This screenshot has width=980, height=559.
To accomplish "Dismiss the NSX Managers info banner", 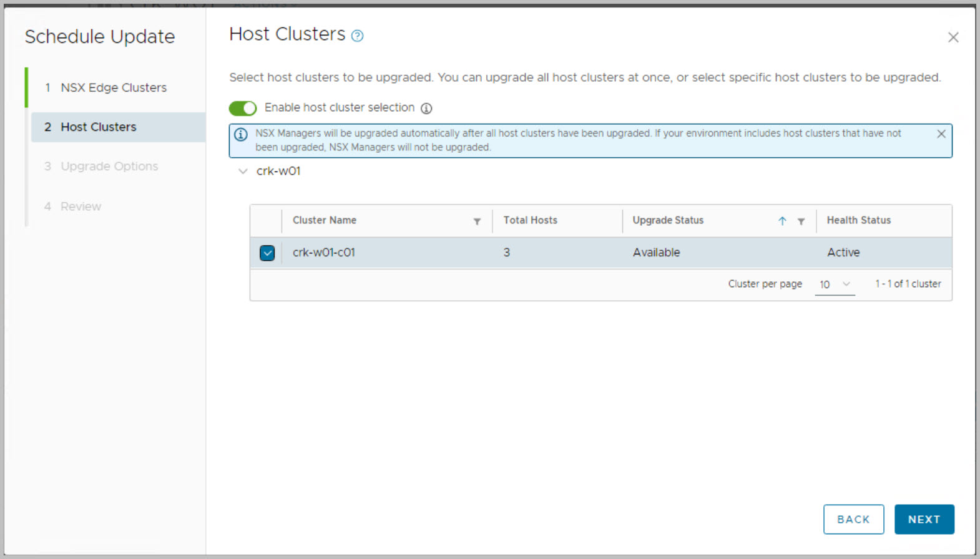I will [941, 134].
